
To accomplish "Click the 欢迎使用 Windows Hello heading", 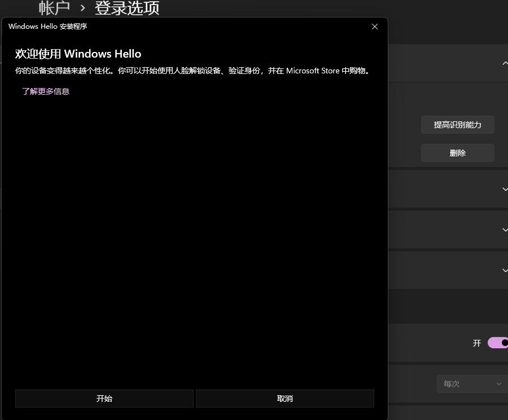I will click(78, 54).
